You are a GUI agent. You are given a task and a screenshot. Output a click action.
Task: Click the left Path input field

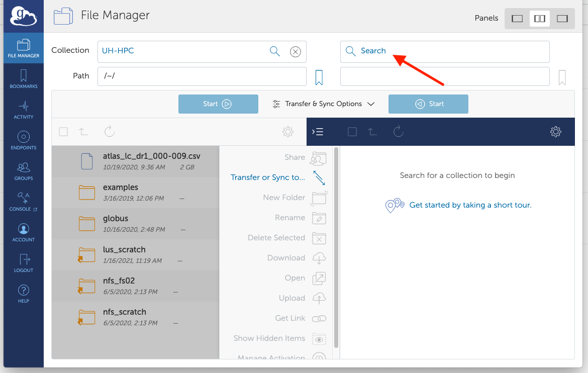point(202,76)
